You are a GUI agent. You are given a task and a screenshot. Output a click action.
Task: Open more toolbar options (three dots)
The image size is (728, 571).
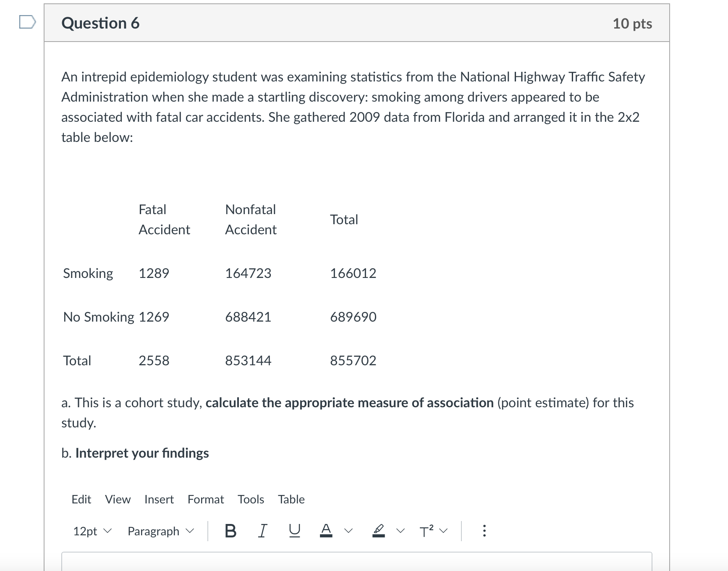(484, 531)
